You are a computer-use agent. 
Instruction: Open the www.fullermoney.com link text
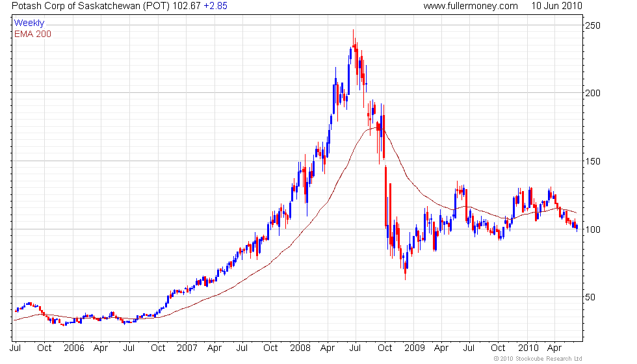coord(471,6)
